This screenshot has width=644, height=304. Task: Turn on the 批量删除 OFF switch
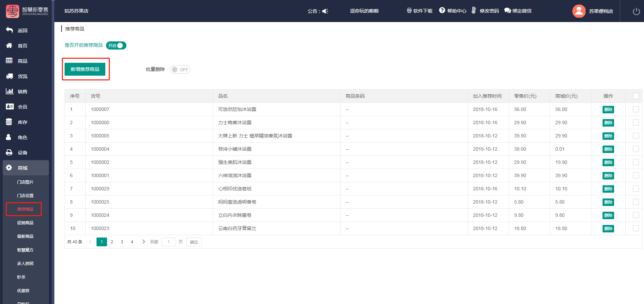point(180,70)
